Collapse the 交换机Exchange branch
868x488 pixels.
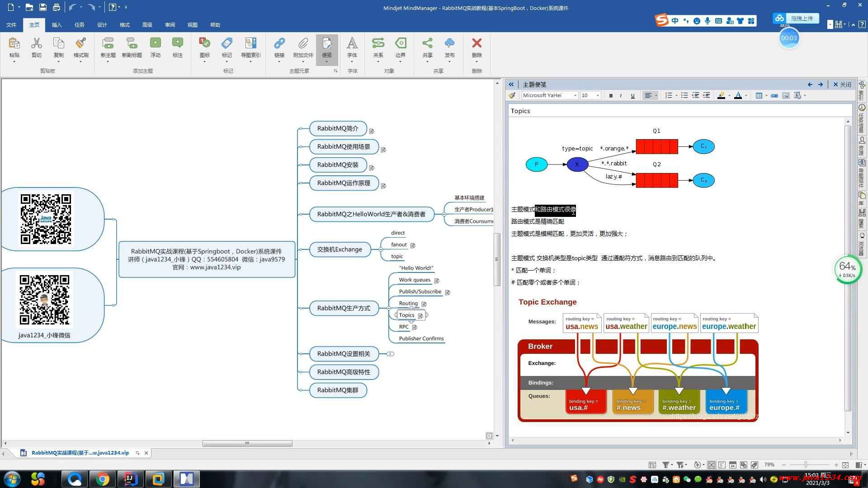381,249
